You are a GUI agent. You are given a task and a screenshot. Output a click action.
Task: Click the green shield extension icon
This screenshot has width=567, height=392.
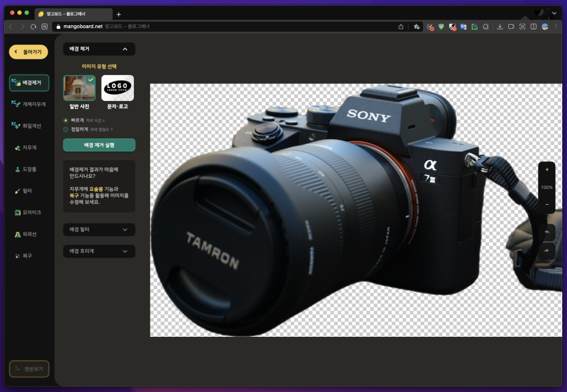441,26
